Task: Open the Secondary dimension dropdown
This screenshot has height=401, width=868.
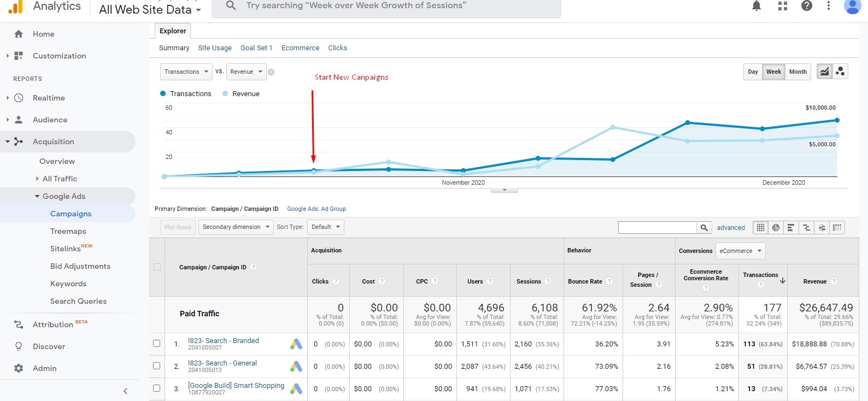Action: 236,227
